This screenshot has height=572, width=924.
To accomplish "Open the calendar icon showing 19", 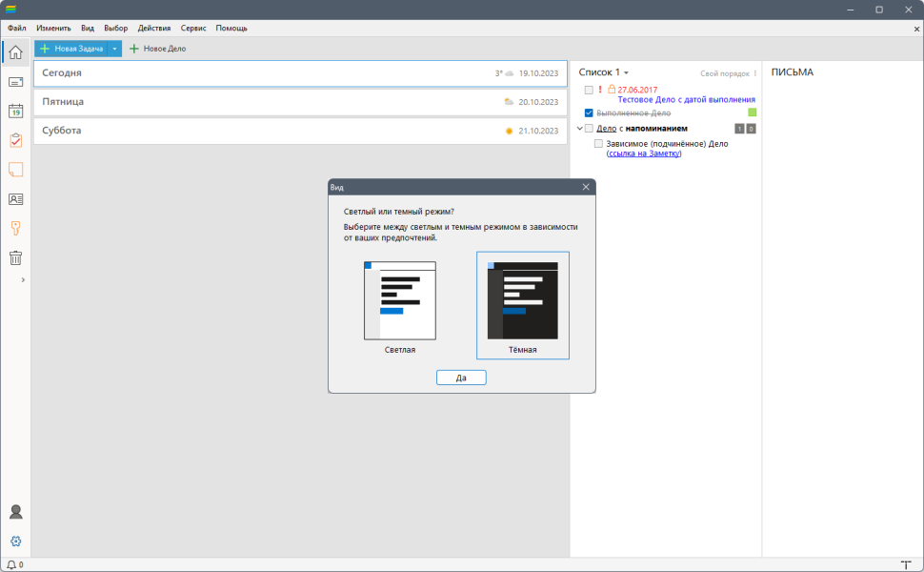I will point(16,111).
